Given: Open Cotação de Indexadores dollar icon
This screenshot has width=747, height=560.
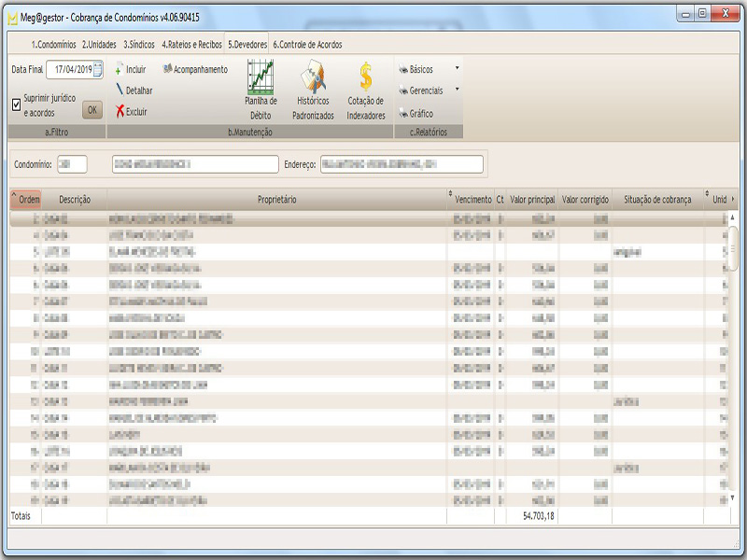Looking at the screenshot, I should [366, 77].
